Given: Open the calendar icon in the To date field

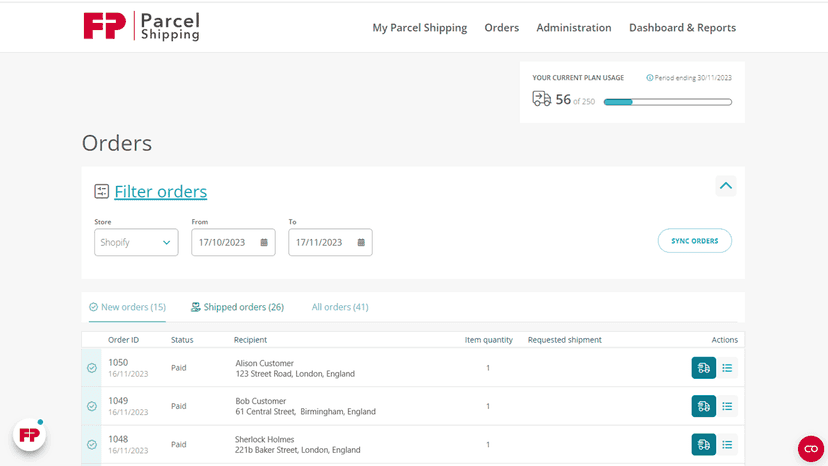Looking at the screenshot, I should click(x=361, y=243).
